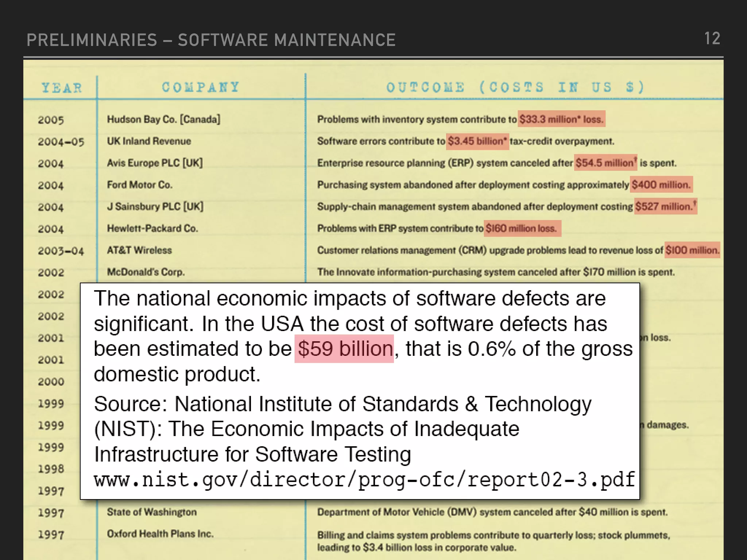Select the 'McDonald's Corp.' entry
The width and height of the screenshot is (747, 560).
[x=146, y=272]
